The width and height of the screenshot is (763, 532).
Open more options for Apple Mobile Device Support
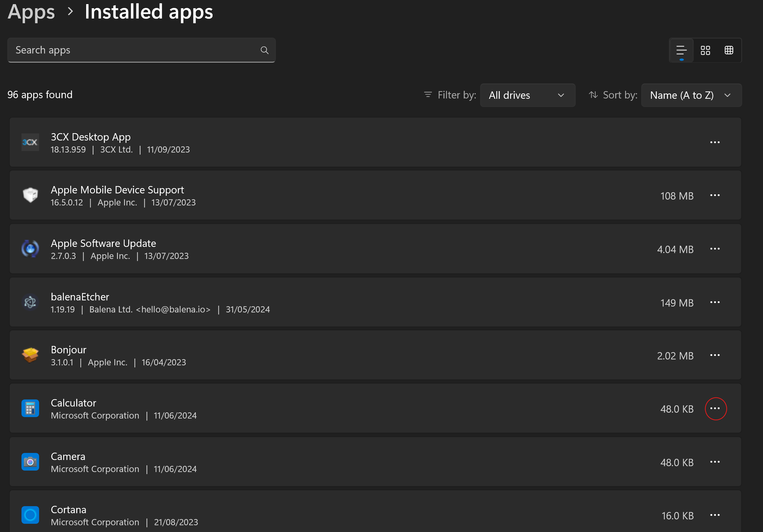715,195
